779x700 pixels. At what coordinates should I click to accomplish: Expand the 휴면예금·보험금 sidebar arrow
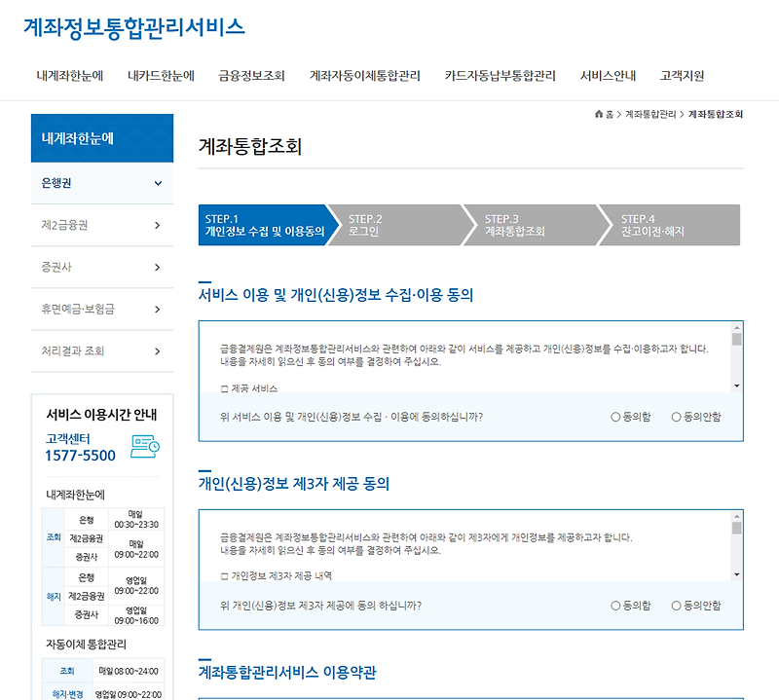pos(158,310)
